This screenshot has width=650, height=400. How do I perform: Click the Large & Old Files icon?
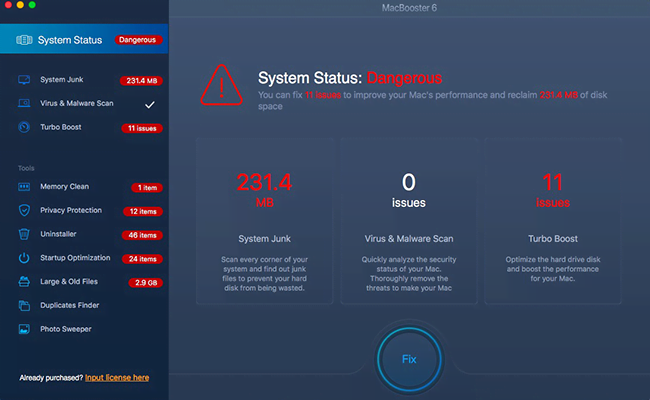coord(24,281)
